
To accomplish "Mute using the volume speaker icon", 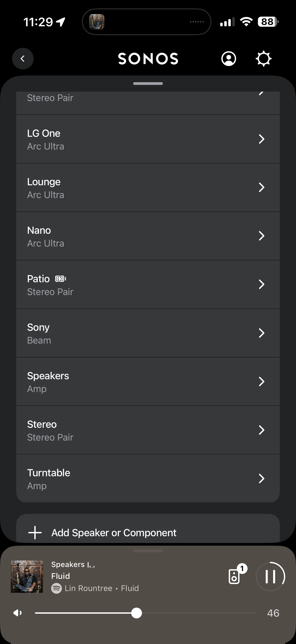I will click(17, 613).
